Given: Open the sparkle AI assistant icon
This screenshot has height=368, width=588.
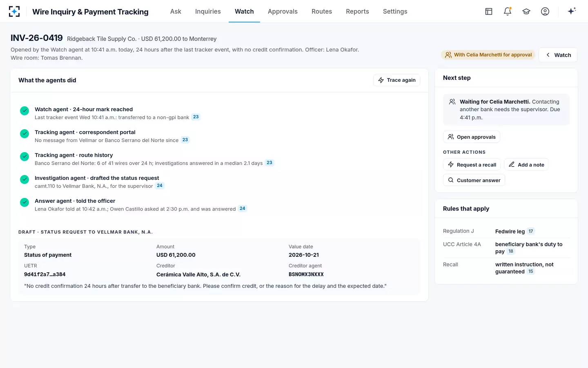Looking at the screenshot, I should (x=572, y=11).
